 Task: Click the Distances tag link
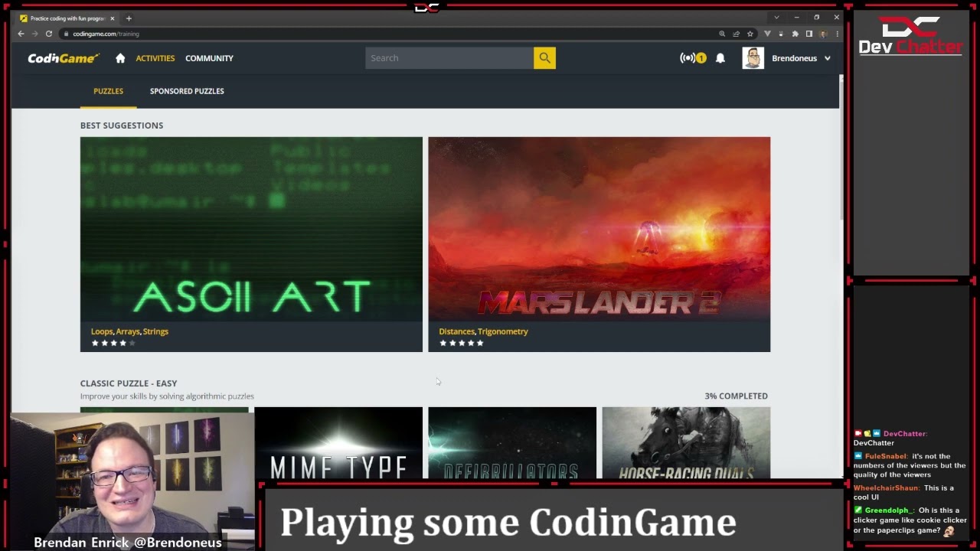[x=456, y=331]
